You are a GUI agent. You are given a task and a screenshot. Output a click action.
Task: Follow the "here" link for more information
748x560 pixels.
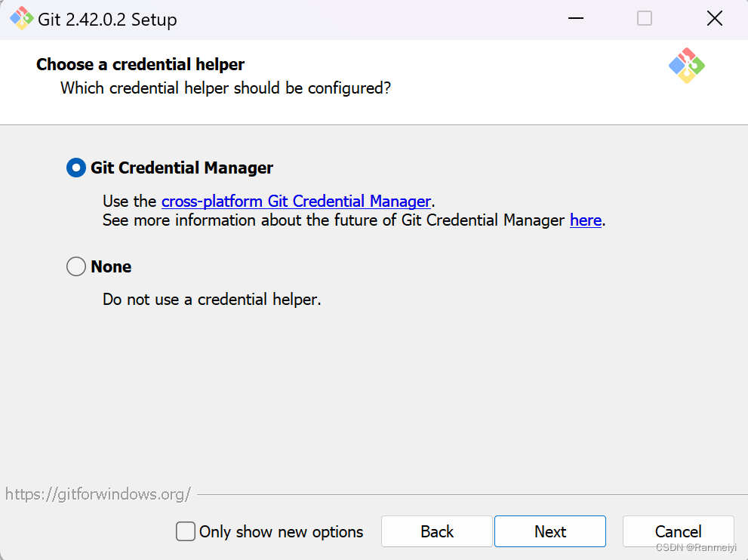[585, 220]
